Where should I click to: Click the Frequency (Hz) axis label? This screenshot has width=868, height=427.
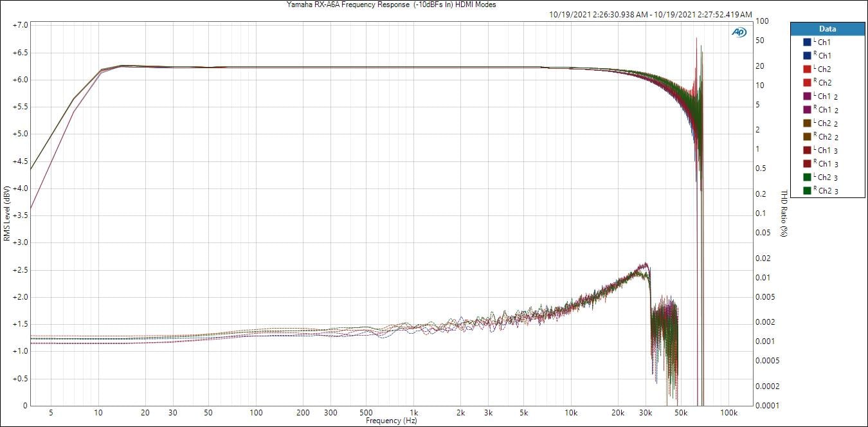click(x=392, y=421)
